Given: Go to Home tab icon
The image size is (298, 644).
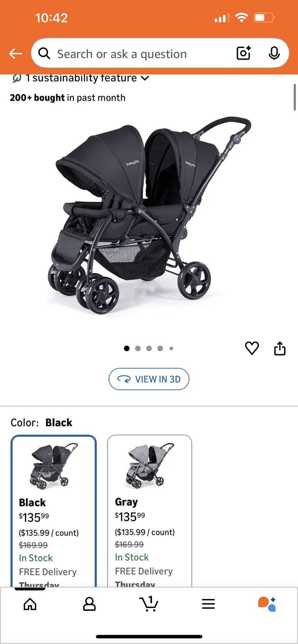Looking at the screenshot, I should pos(30,604).
